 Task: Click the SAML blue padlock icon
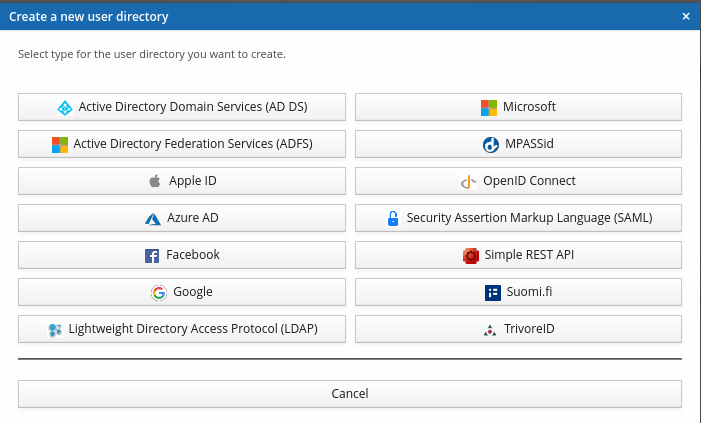coord(393,218)
